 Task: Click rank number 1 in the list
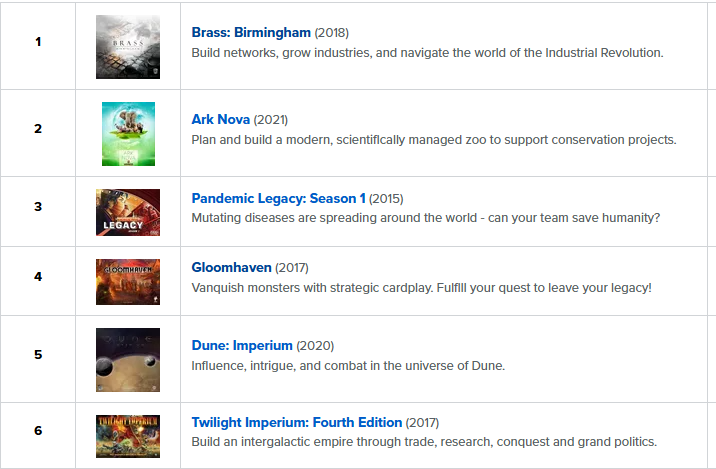point(38,42)
